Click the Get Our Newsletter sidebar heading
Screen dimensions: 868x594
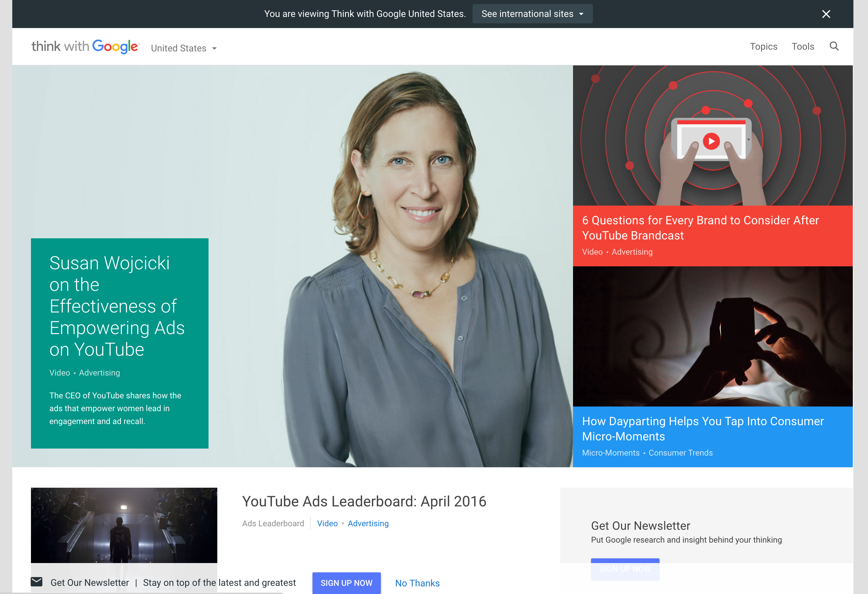(x=640, y=526)
